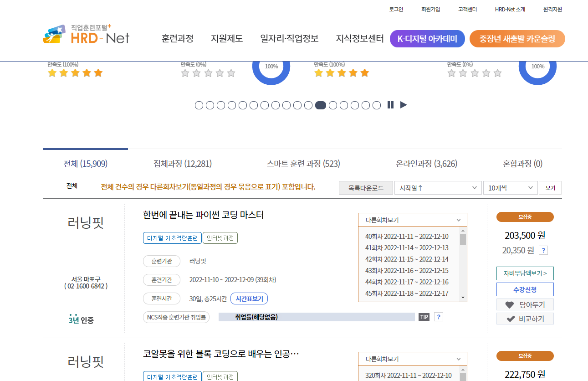Open the 일자리·직업정보 main menu
The height and width of the screenshot is (381, 588).
[x=289, y=39]
